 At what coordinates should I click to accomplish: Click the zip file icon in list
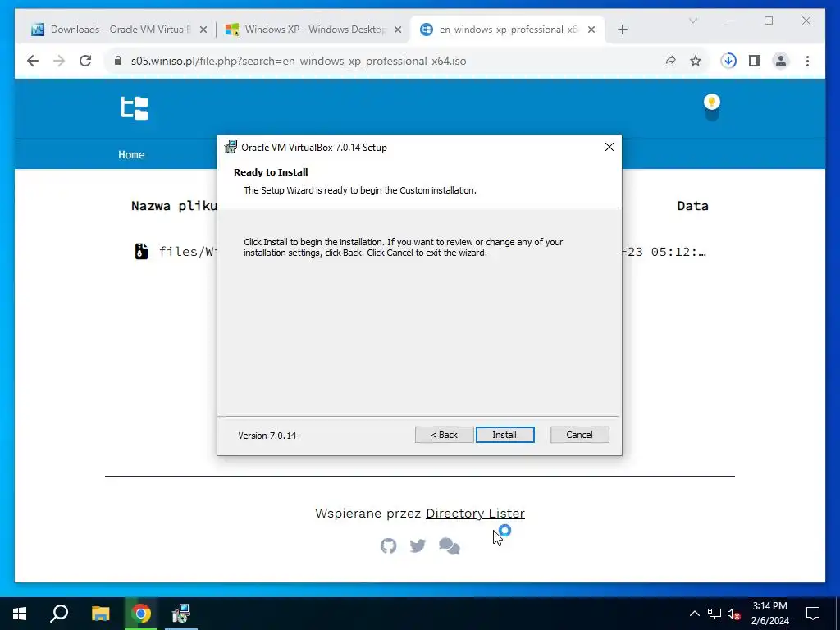(x=141, y=251)
